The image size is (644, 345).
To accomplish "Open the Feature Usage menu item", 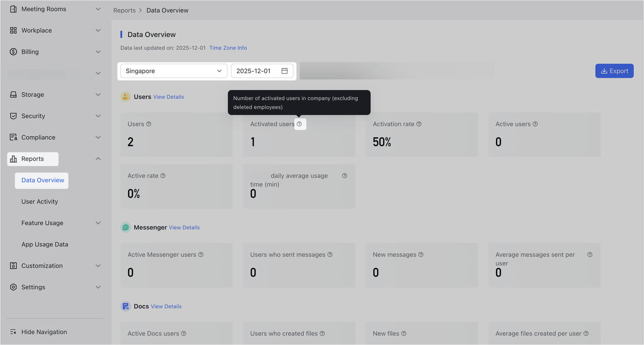I will [x=42, y=223].
